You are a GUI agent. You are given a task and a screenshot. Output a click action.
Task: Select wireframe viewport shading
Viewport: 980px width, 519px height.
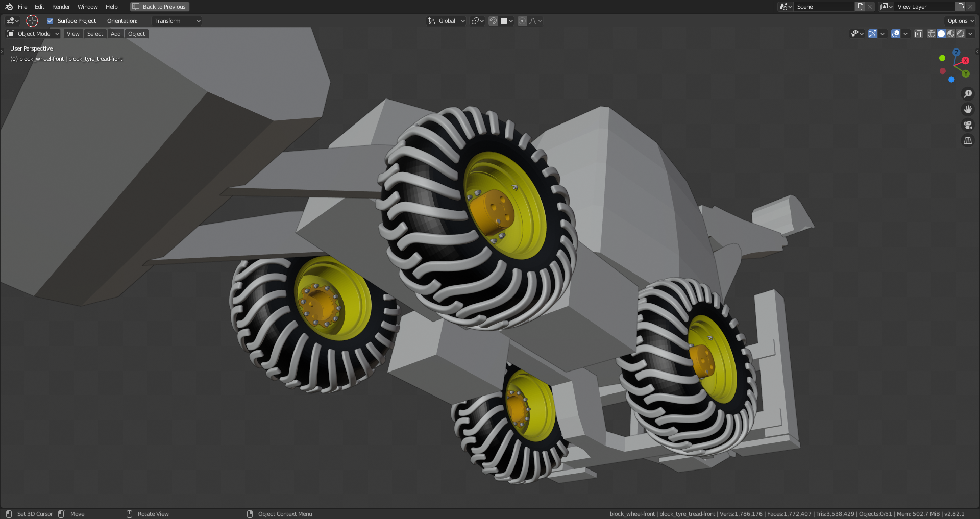932,34
